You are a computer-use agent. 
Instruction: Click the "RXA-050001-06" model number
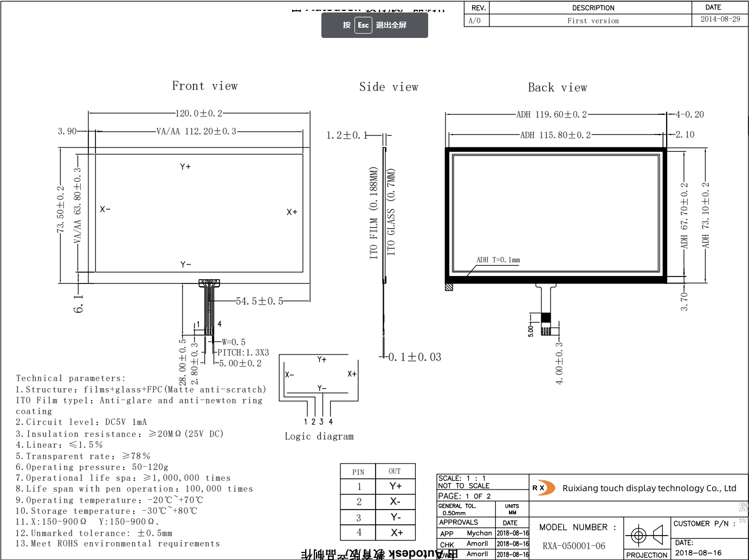pos(574,546)
